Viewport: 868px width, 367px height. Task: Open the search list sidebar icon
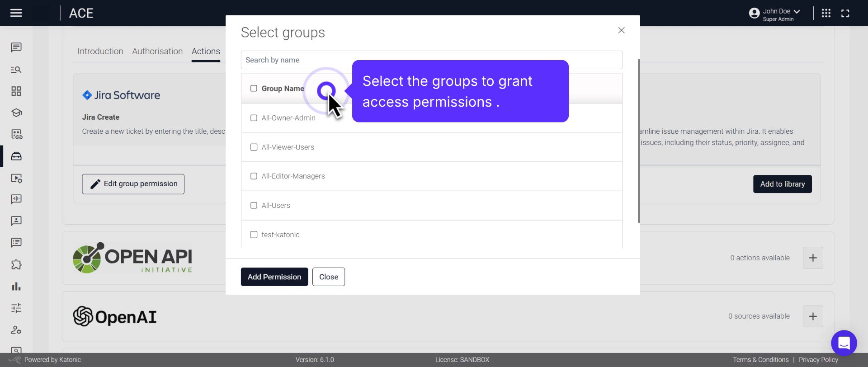16,70
